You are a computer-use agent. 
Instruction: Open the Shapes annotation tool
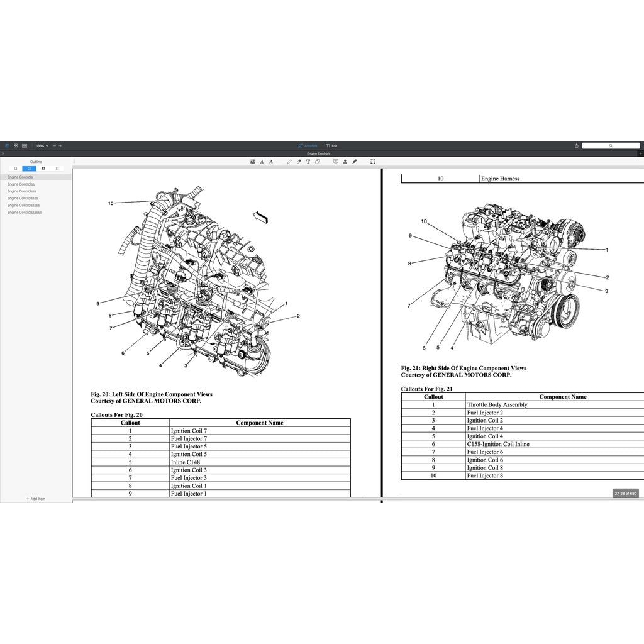[x=318, y=162]
